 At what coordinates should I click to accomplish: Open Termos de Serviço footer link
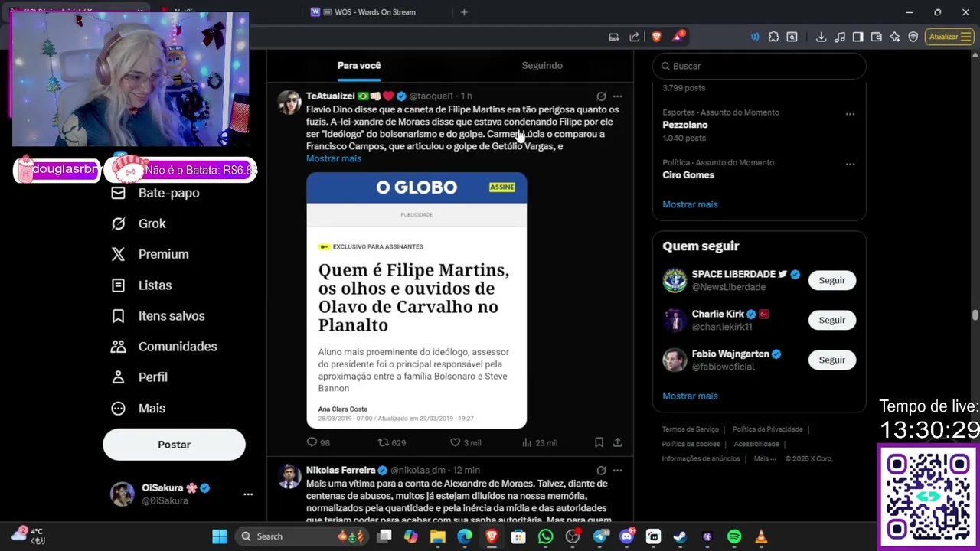pyautogui.click(x=691, y=429)
